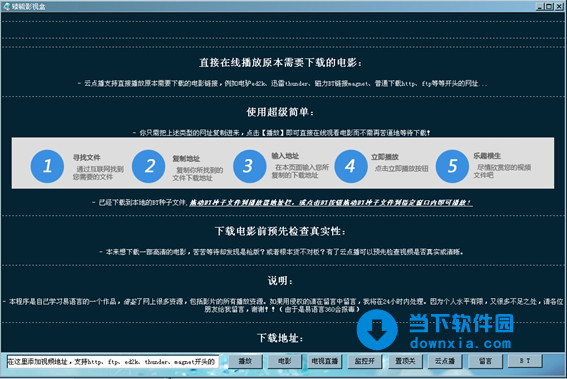Toggle the 监控开 (Monitor on) button

pyautogui.click(x=364, y=361)
